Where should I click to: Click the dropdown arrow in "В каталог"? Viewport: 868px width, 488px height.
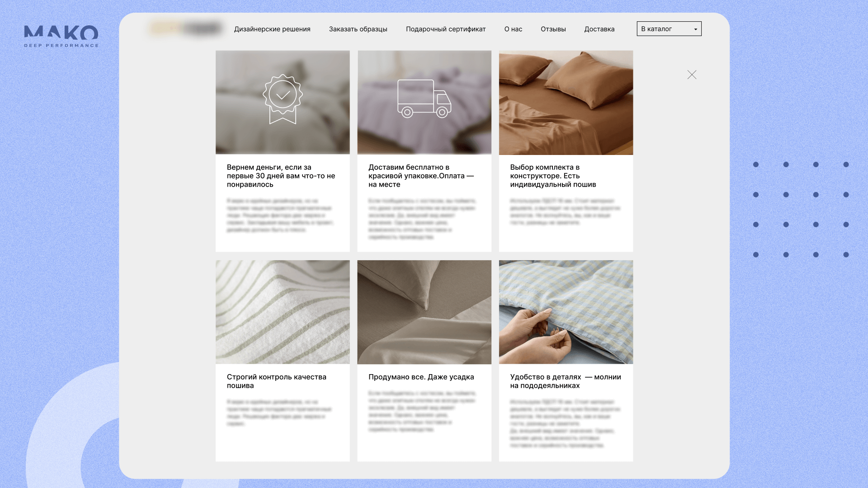695,29
